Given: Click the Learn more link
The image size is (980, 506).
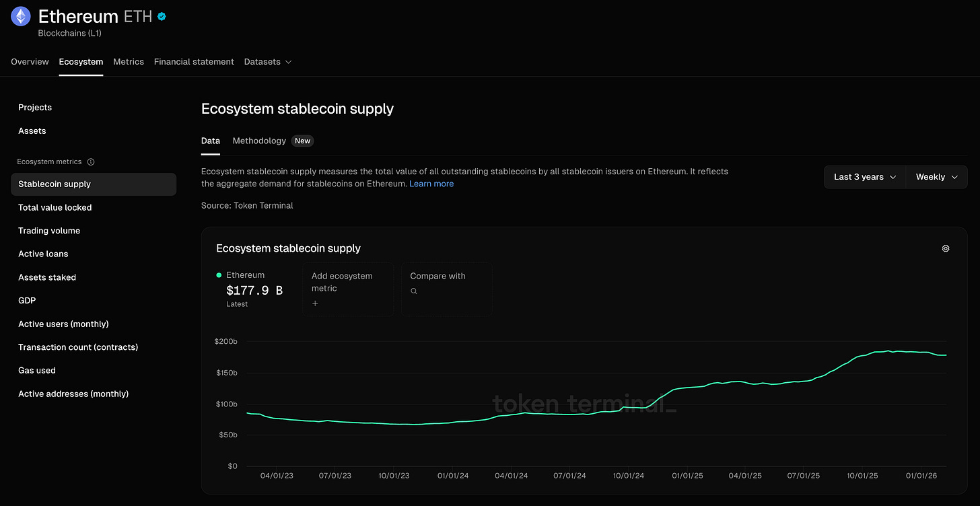Looking at the screenshot, I should [431, 184].
